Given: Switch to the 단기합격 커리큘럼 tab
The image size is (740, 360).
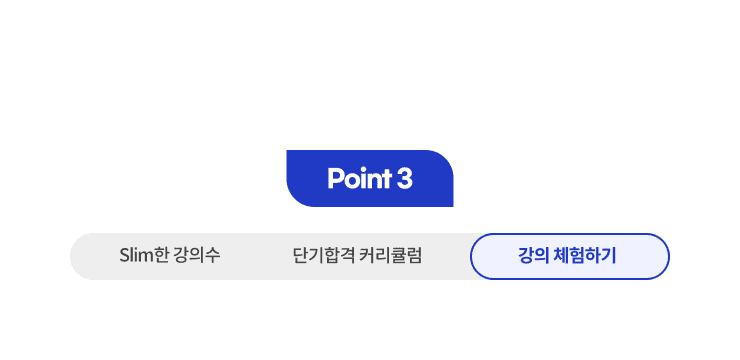Looking at the screenshot, I should click(x=357, y=256).
